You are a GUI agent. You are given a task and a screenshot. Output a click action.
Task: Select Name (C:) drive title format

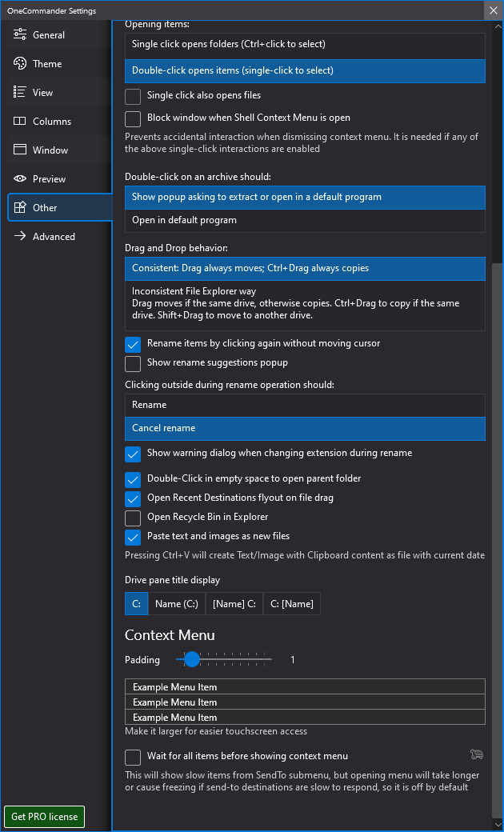pos(177,604)
